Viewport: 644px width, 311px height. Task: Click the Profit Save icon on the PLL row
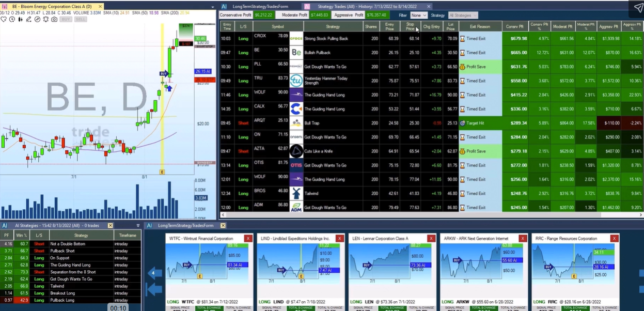(x=464, y=67)
